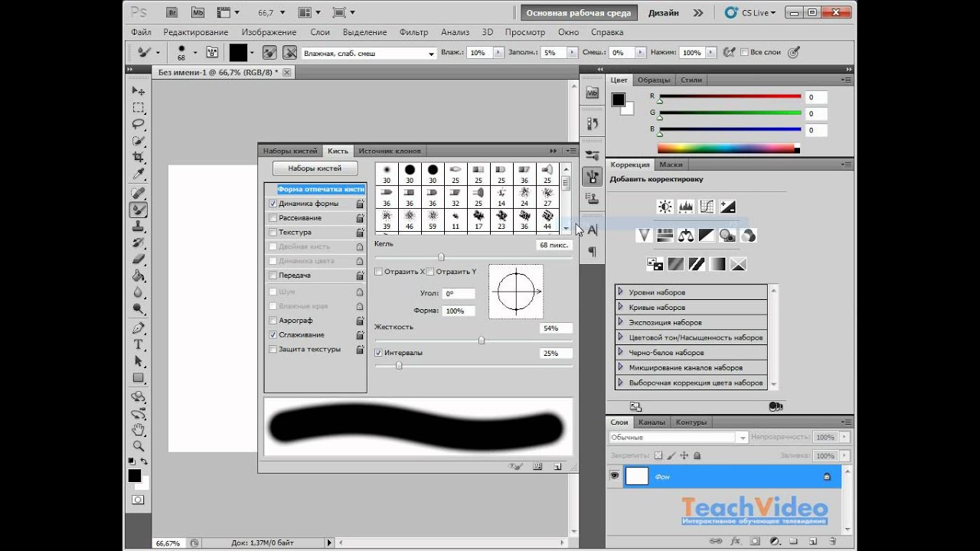
Task: Check the 'Отразить X' option
Action: click(378, 272)
